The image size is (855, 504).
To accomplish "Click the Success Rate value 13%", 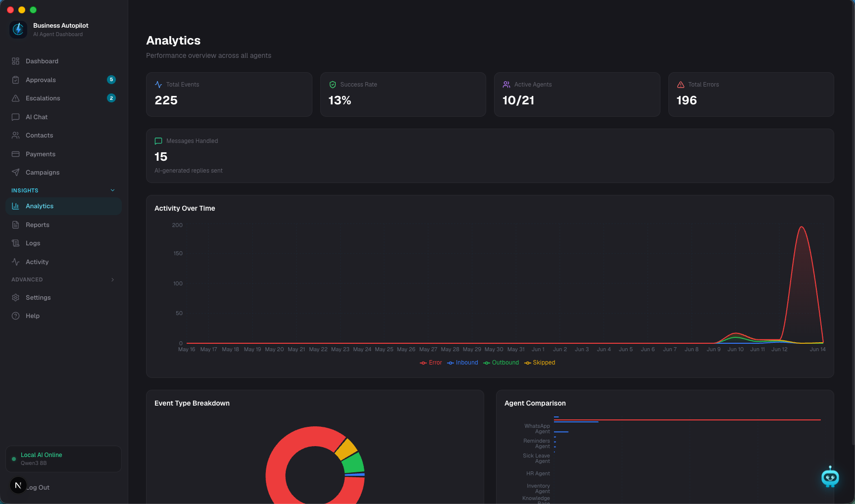I will click(x=340, y=100).
